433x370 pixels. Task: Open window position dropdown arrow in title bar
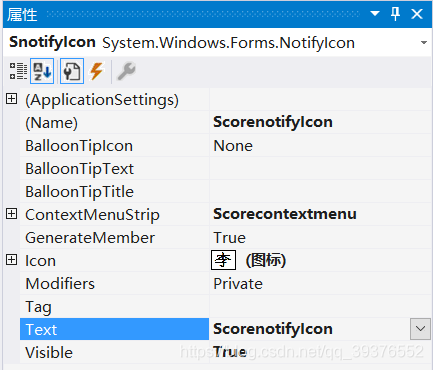[x=375, y=14]
